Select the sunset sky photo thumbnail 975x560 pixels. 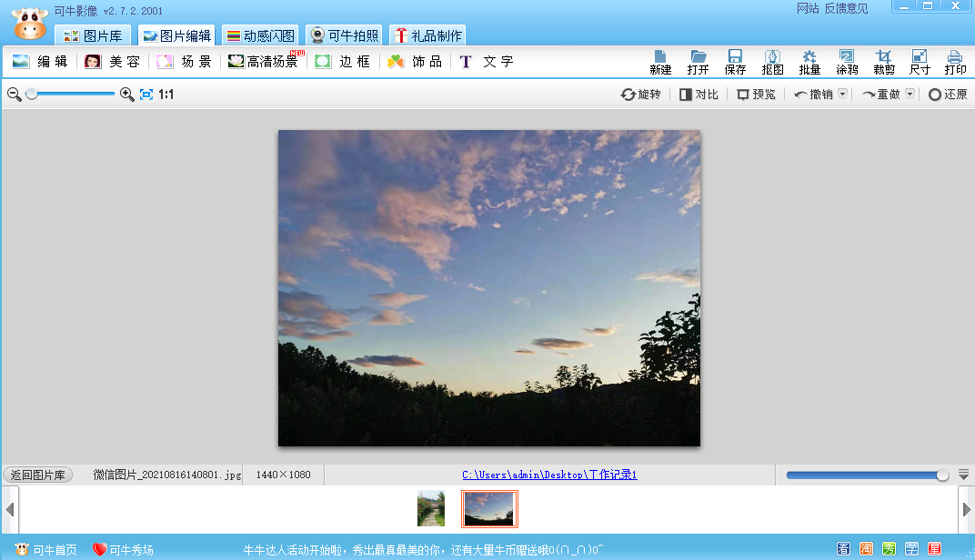(x=488, y=508)
